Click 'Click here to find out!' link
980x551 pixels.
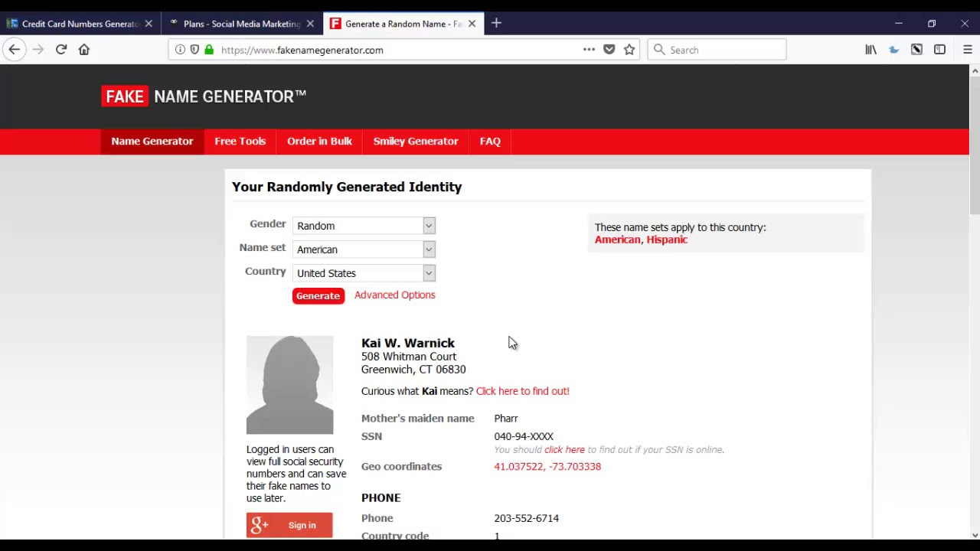click(523, 391)
